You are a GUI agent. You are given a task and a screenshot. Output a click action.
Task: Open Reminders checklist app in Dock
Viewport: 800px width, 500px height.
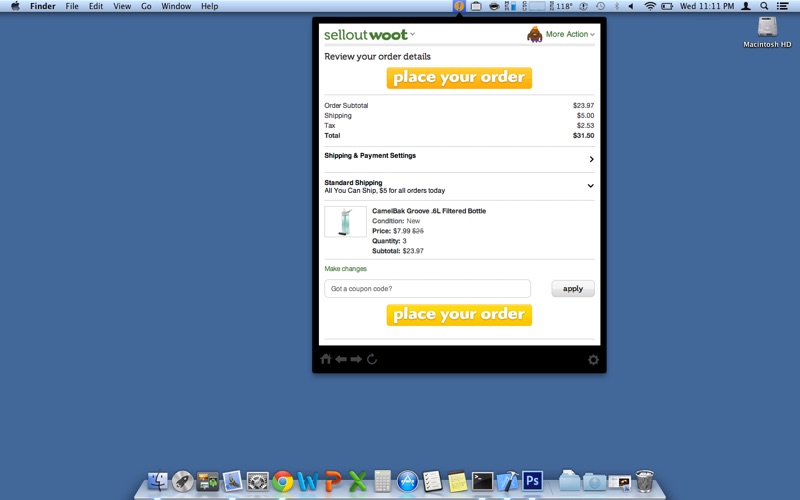pyautogui.click(x=433, y=481)
